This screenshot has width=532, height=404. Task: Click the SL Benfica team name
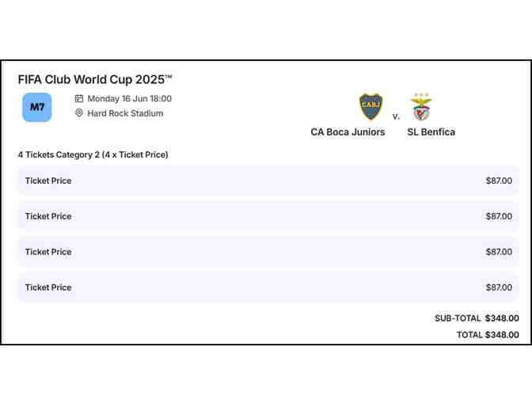coord(431,132)
